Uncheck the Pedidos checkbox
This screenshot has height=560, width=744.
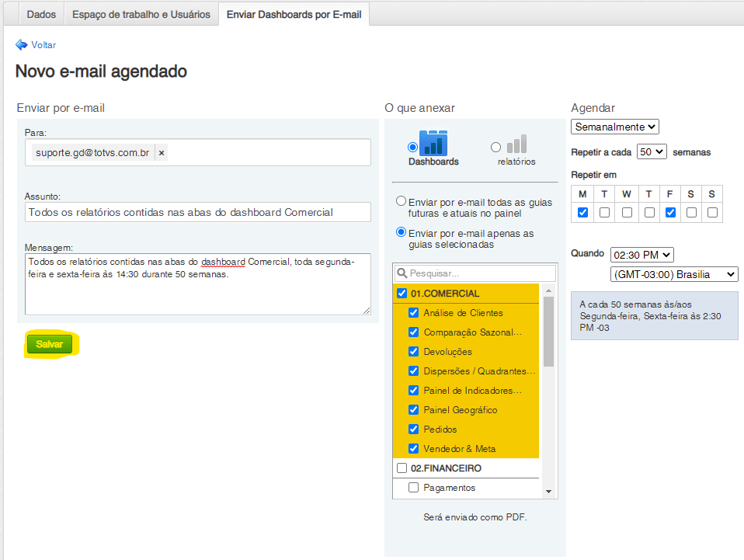click(x=413, y=429)
